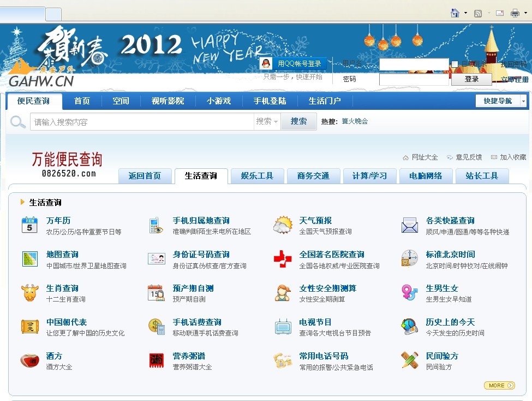Click the 民间验方 pencil ruler icon
Image resolution: width=532 pixels, height=401 pixels.
(x=410, y=360)
